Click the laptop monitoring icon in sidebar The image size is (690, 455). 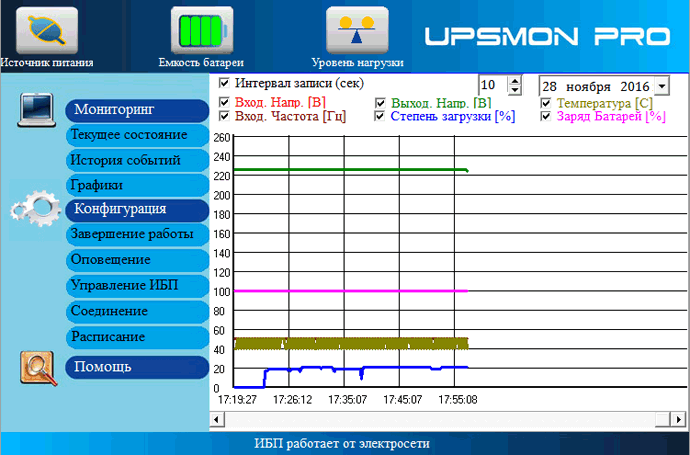(37, 110)
